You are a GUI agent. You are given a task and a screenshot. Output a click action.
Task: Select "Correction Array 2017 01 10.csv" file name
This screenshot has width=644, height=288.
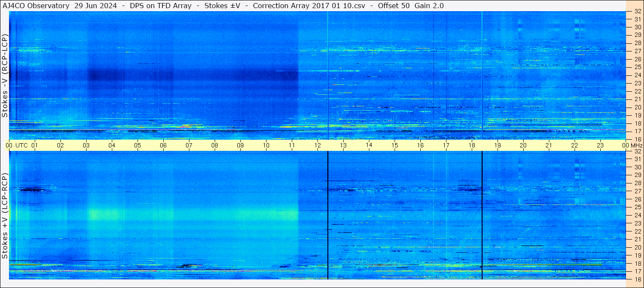click(309, 6)
